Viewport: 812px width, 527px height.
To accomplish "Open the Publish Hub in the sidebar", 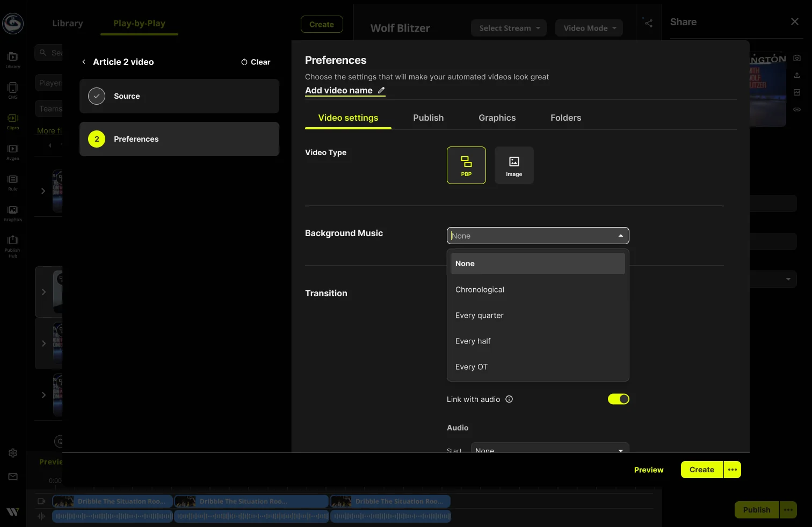I will pyautogui.click(x=13, y=246).
